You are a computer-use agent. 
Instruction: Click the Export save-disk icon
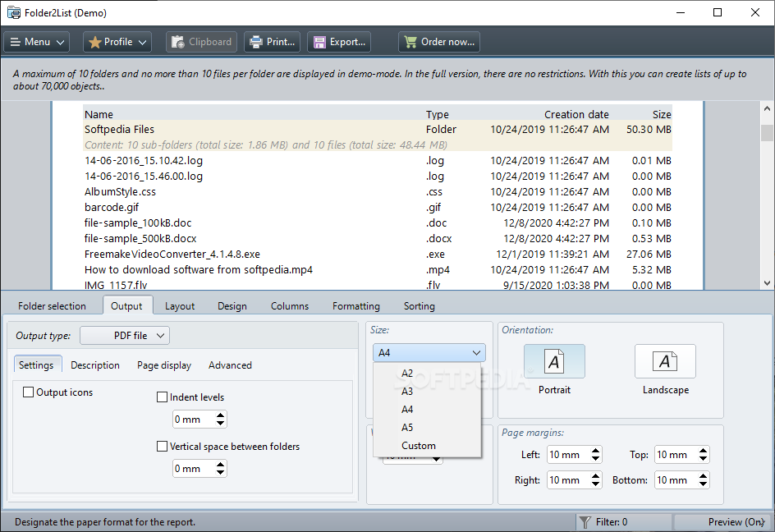320,42
